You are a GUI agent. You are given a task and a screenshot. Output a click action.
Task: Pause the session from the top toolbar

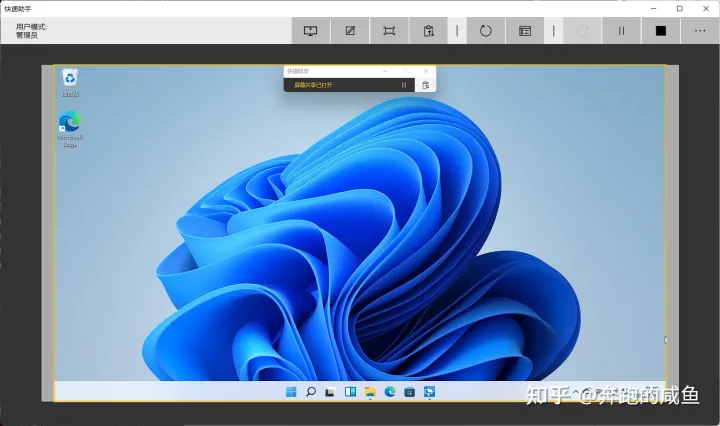(621, 31)
